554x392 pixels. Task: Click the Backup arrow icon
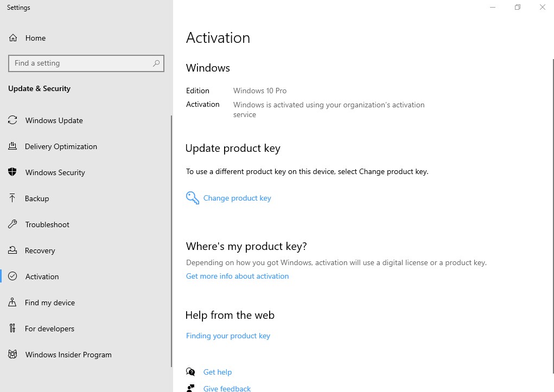coord(12,198)
